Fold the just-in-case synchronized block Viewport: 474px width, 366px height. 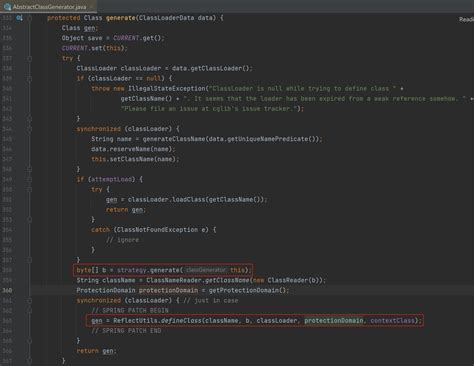[x=30, y=300]
